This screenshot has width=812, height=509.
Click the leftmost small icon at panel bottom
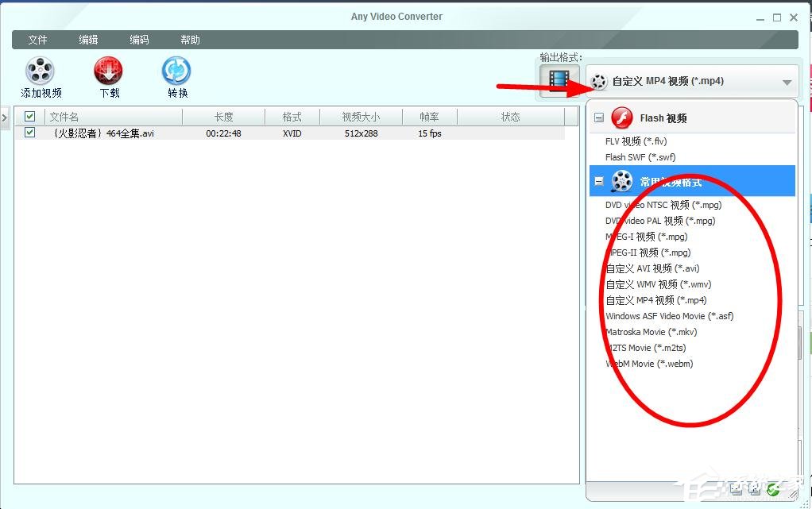(736, 490)
